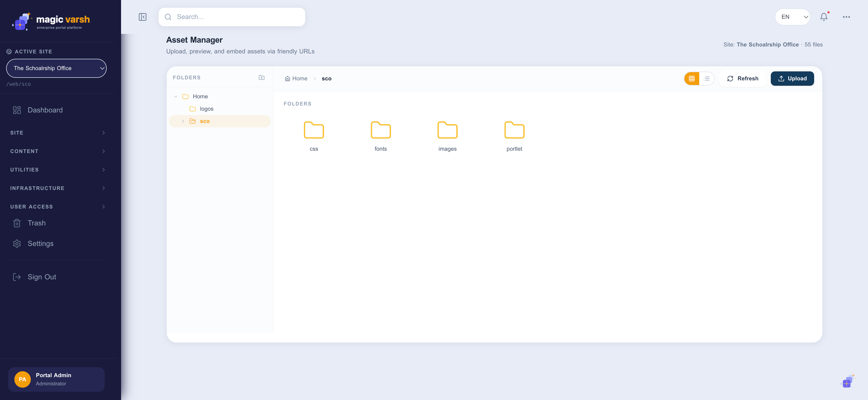Click the Trash bin icon

coord(17,223)
